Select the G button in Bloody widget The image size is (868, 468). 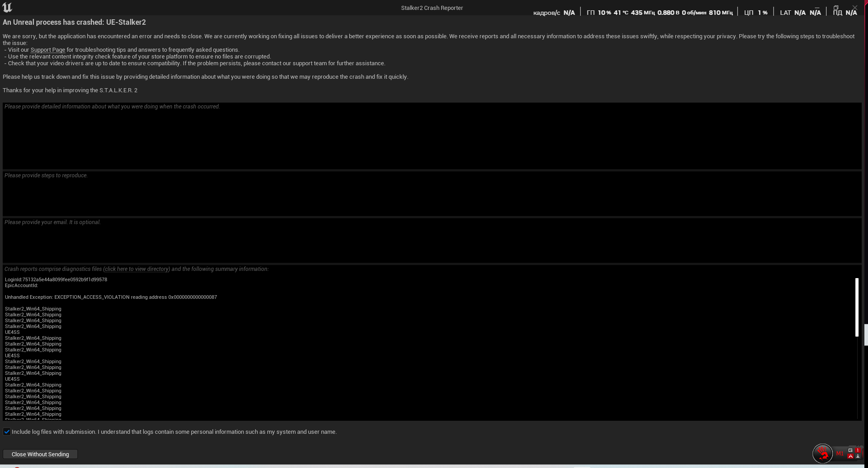[x=850, y=450]
